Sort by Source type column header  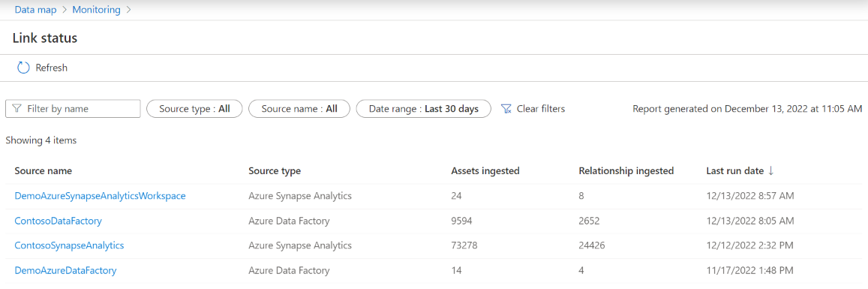tap(275, 171)
